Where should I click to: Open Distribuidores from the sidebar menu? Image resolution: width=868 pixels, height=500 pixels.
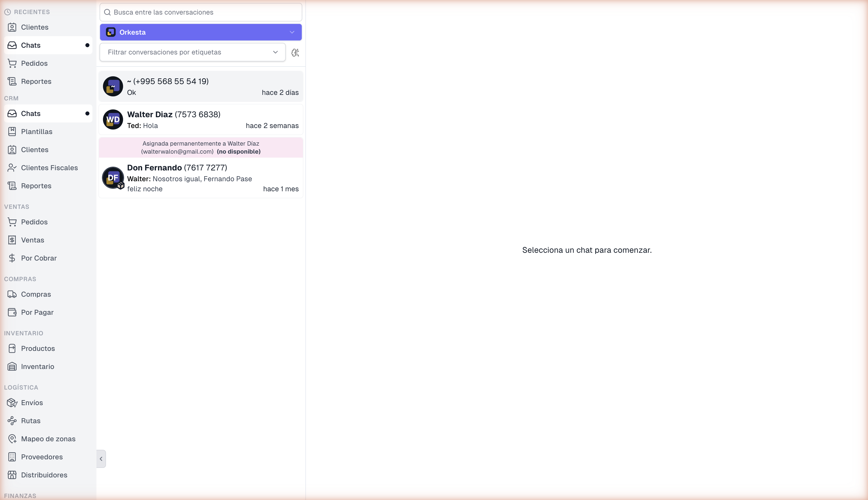pos(44,475)
